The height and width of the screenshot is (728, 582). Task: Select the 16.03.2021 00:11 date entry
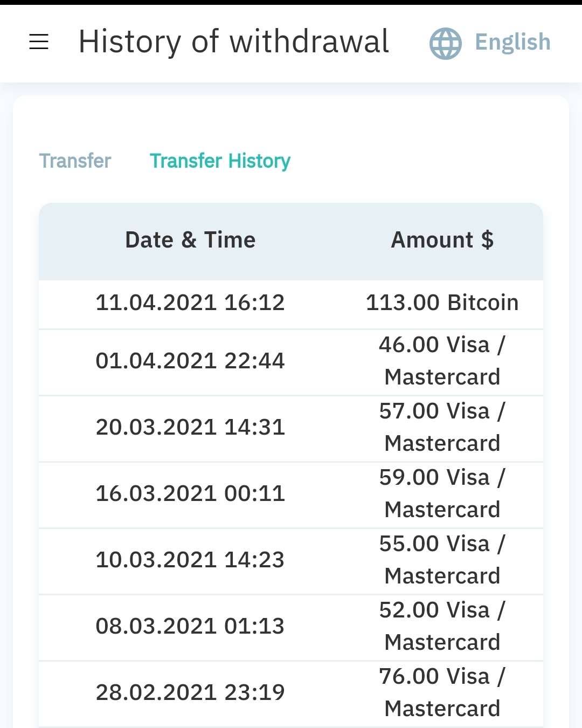[x=190, y=493]
